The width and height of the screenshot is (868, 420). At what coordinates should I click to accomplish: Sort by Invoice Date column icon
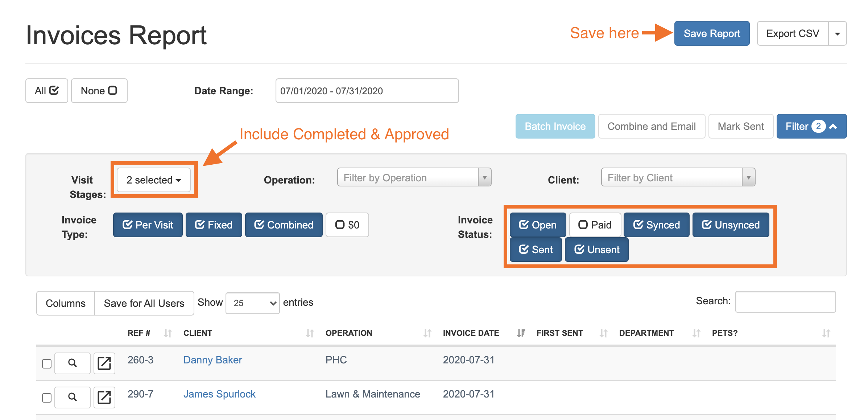pos(521,333)
